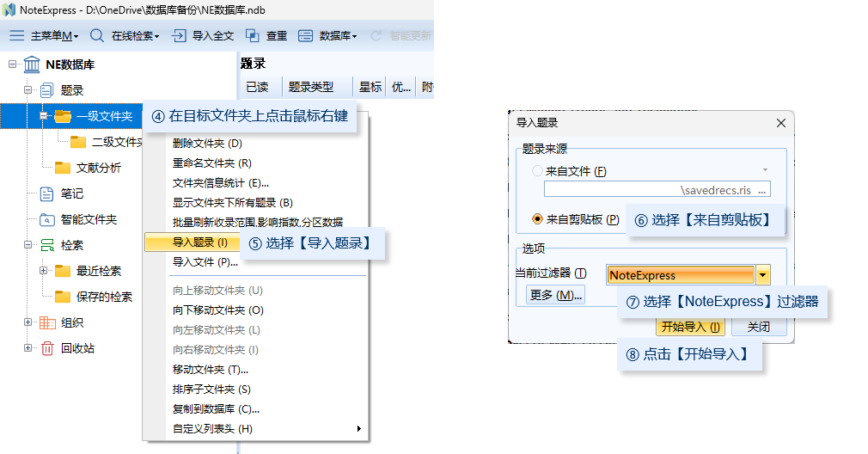Click the file browse ellipsis button
Viewport: 868px width, 454px height.
(762, 191)
